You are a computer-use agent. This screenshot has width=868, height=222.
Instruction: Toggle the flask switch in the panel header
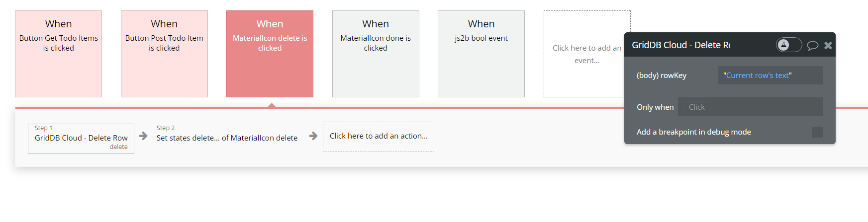pos(788,45)
